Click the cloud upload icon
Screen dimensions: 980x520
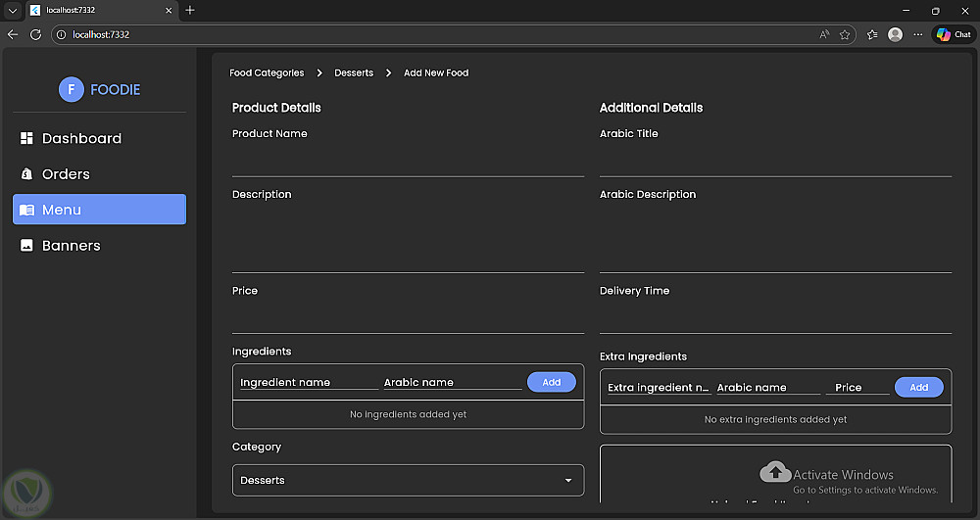pos(775,473)
